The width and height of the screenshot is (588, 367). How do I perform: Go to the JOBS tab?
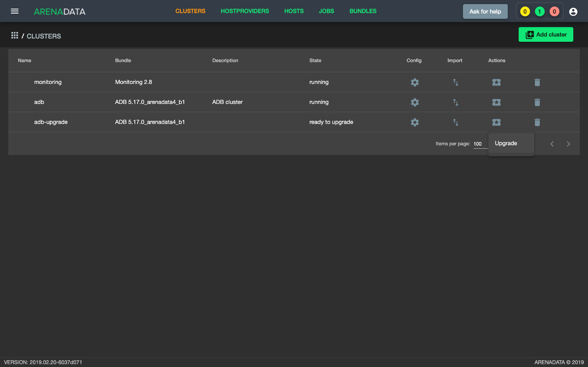point(326,11)
